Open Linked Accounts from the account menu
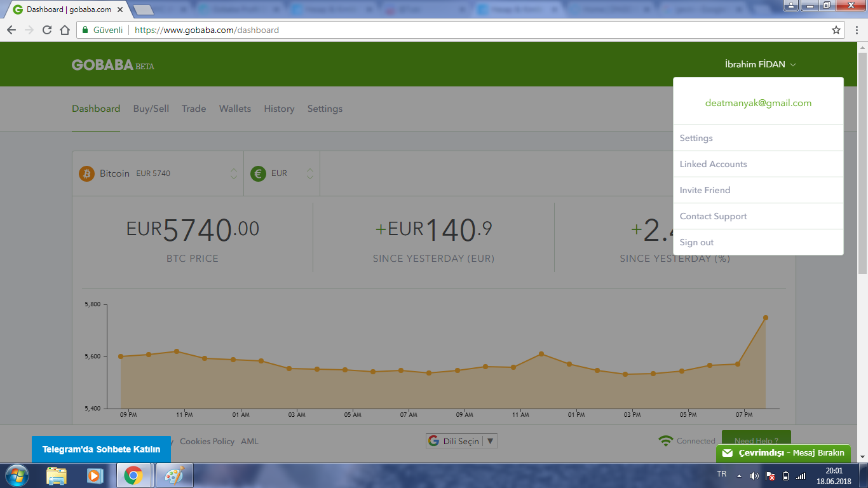868x488 pixels. [x=758, y=164]
